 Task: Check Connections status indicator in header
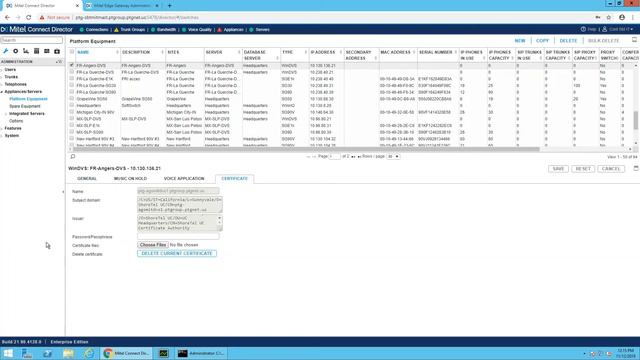pos(94,30)
